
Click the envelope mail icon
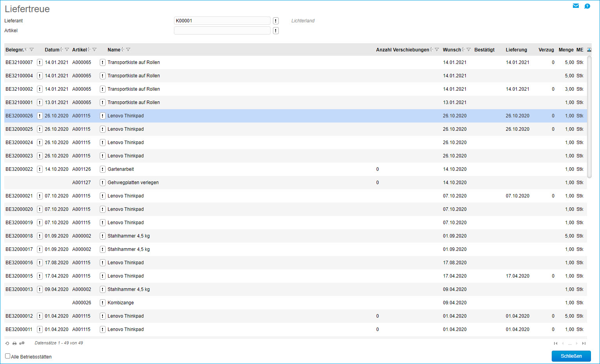[576, 6]
